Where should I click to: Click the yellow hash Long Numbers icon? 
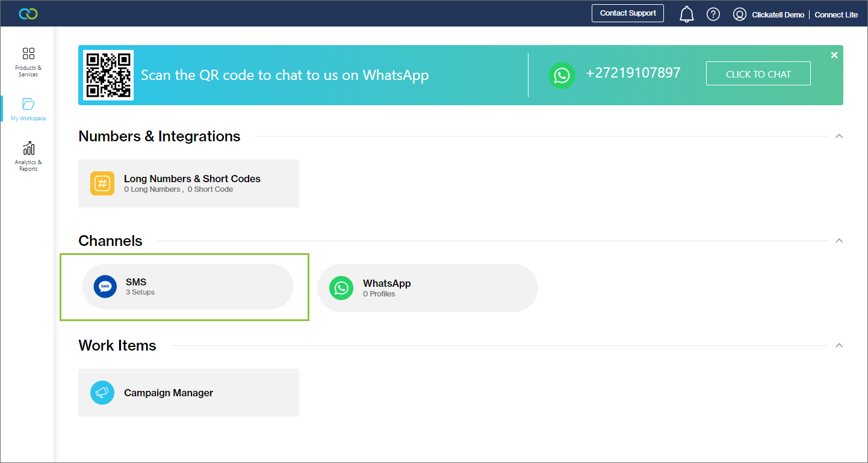[x=102, y=183]
